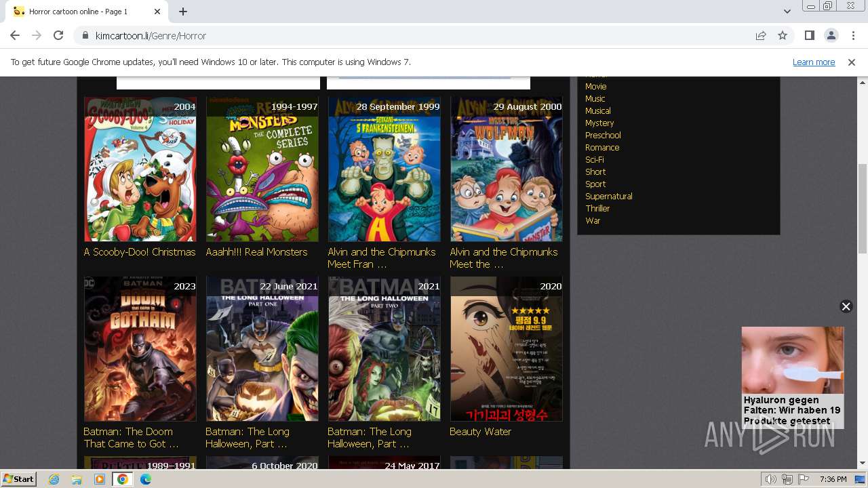
Task: Open Alvin Meet the Wolfman poster
Action: 507,169
